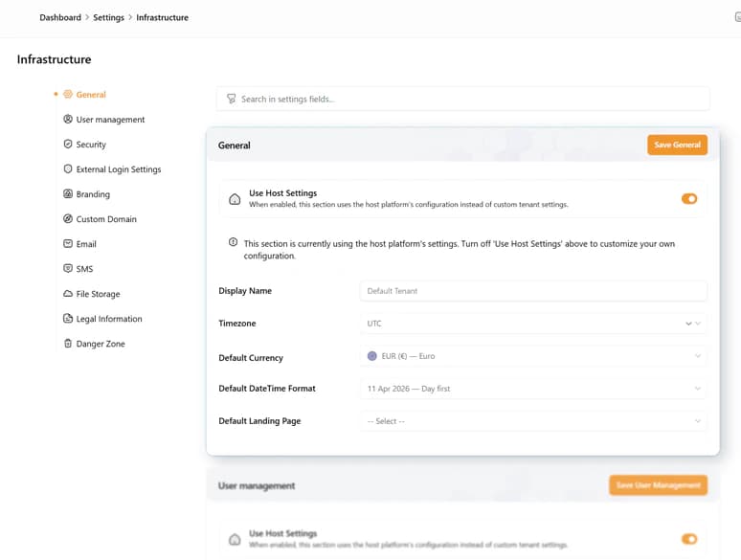Select SMS in the sidebar
This screenshot has height=560, width=741.
84,269
